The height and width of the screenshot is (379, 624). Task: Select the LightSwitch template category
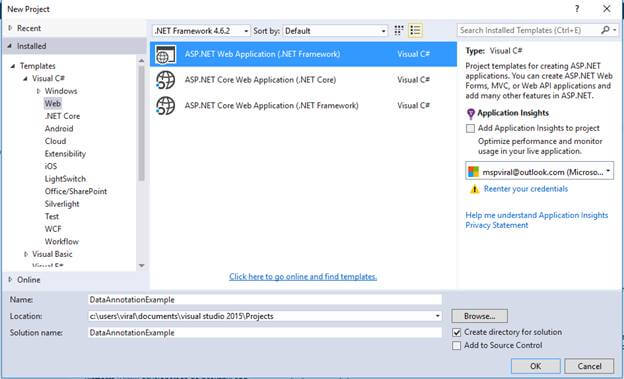pyautogui.click(x=65, y=179)
